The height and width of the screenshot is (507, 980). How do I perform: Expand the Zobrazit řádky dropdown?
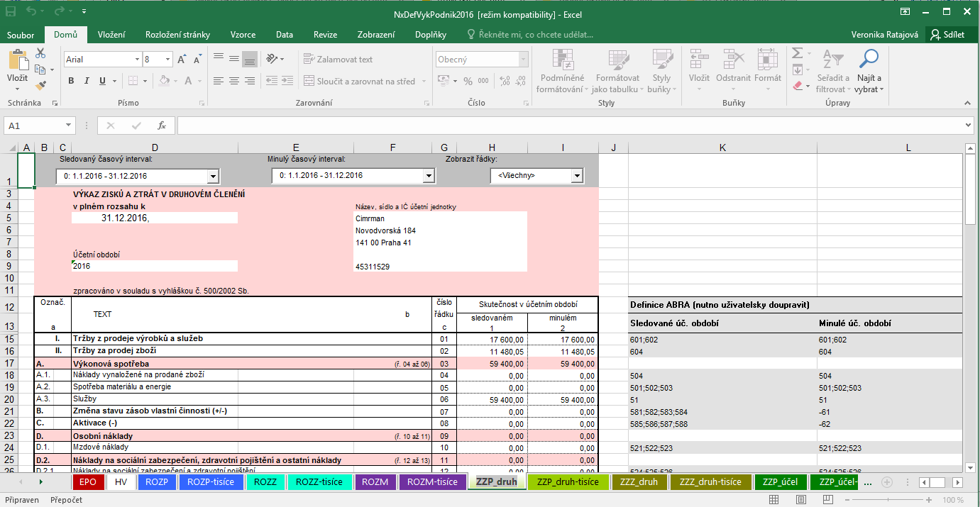(x=577, y=176)
